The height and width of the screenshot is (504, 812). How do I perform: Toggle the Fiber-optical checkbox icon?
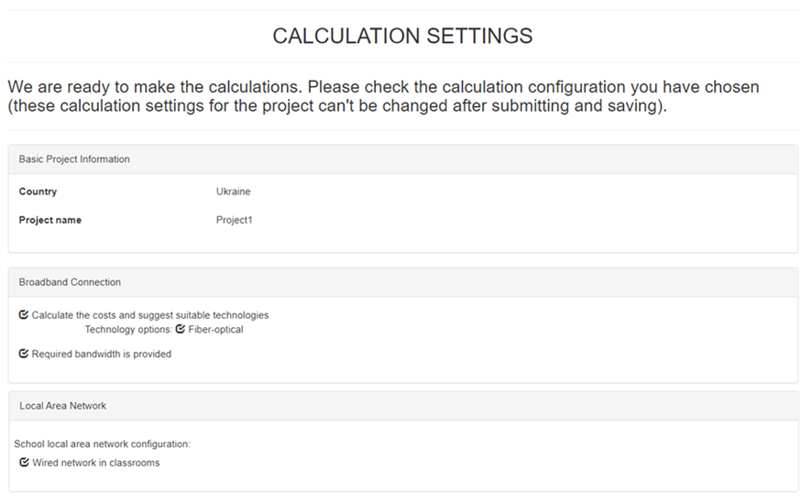(x=181, y=329)
